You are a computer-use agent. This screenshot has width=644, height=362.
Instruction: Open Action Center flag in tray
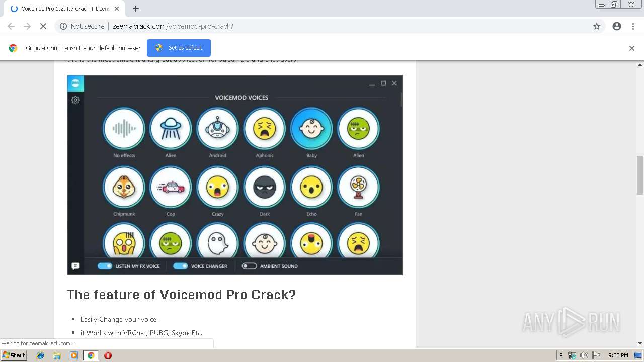click(x=596, y=355)
